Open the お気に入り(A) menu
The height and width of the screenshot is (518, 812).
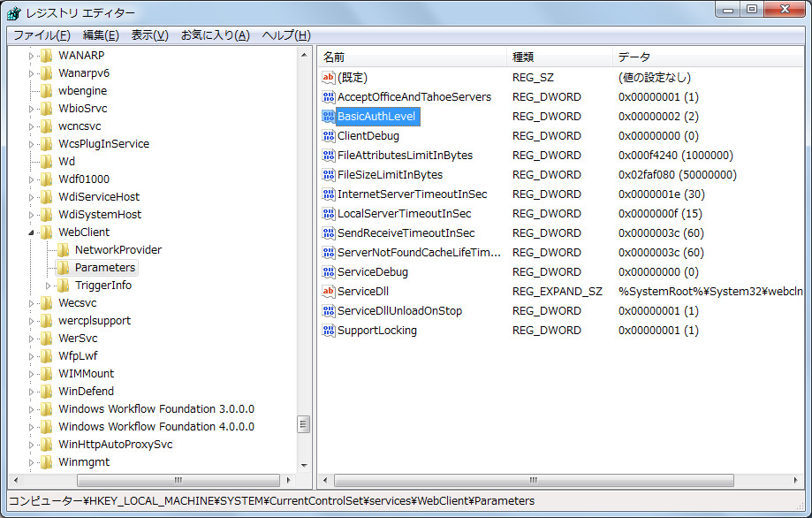(x=216, y=35)
